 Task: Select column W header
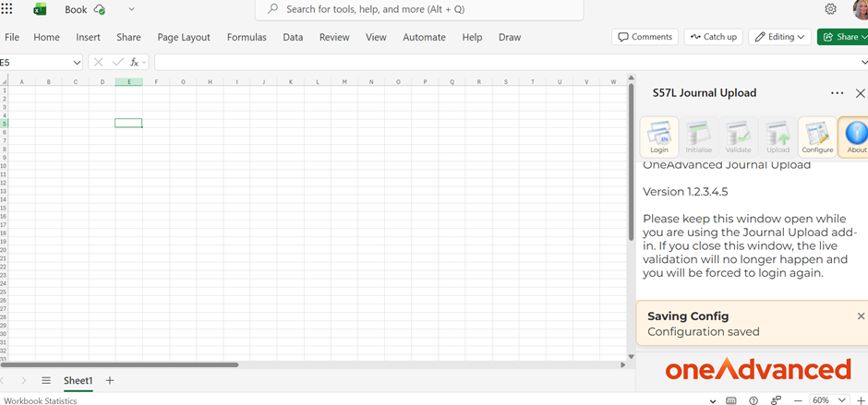tap(613, 82)
